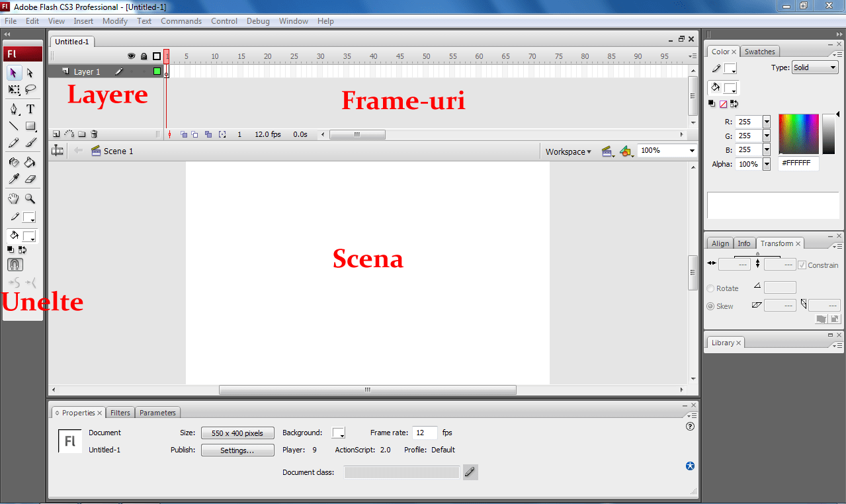
Task: Switch to the Swatches tab
Action: click(x=759, y=51)
